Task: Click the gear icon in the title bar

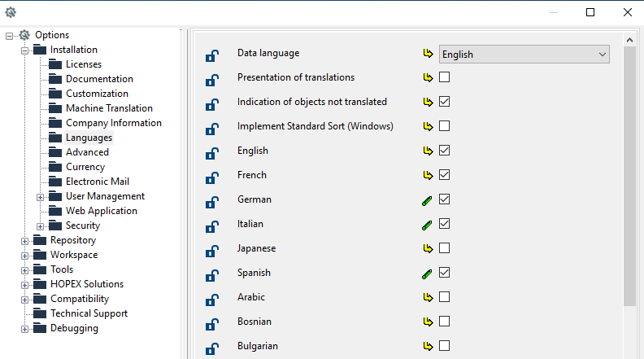Action: 11,12
